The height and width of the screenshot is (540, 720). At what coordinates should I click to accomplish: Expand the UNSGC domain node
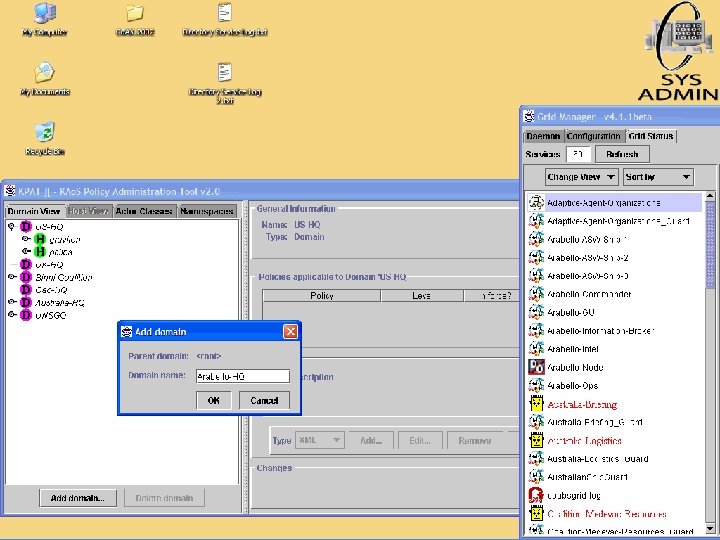(12, 315)
